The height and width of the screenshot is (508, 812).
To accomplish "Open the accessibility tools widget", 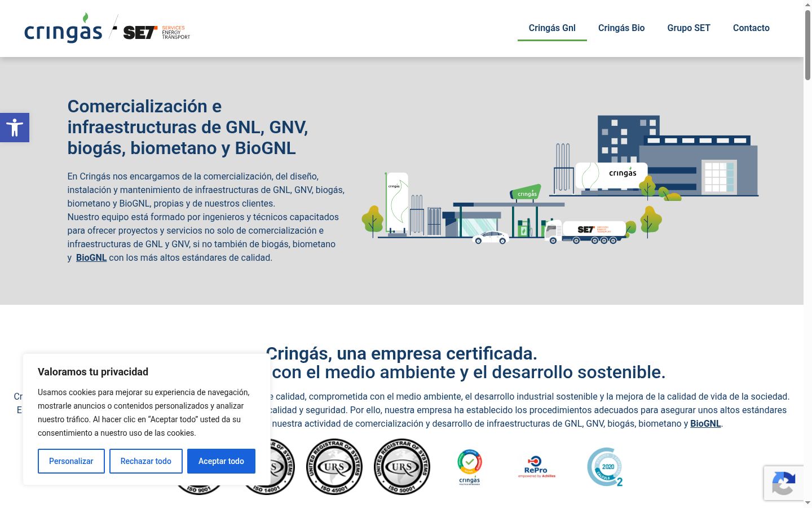I will [15, 128].
